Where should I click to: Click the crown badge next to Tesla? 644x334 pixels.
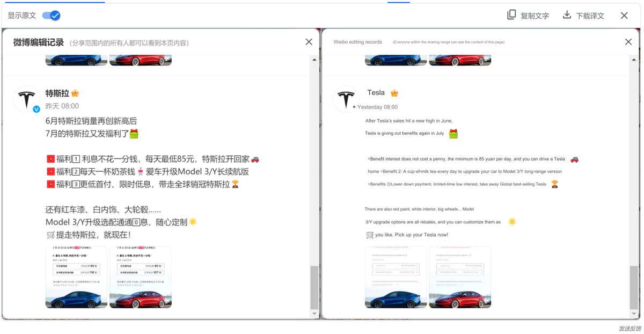point(394,93)
